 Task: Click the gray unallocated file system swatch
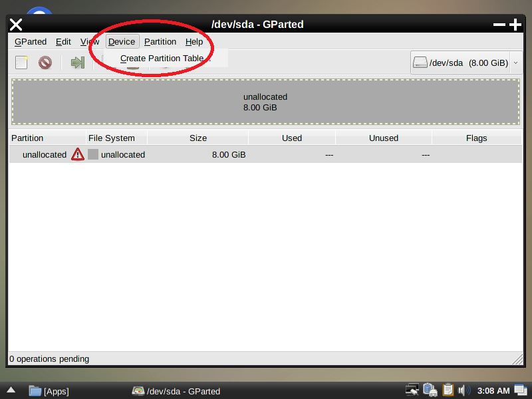[x=93, y=154]
